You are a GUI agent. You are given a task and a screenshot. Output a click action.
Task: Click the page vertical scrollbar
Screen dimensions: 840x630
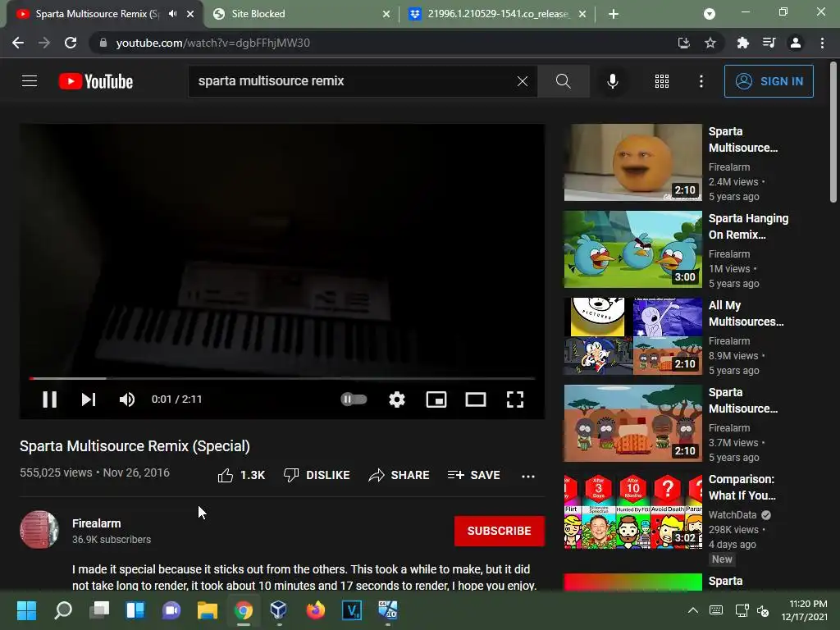[833, 132]
